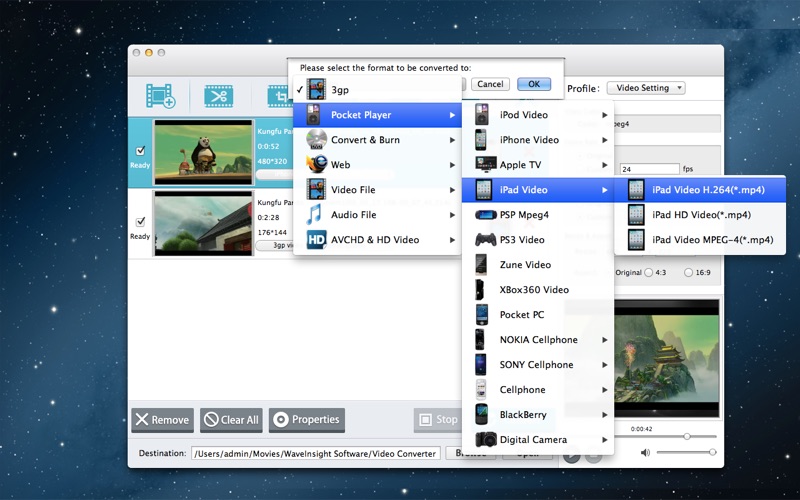
Task: Click the iPad Video MPEG-4 tablet icon
Action: [636, 240]
